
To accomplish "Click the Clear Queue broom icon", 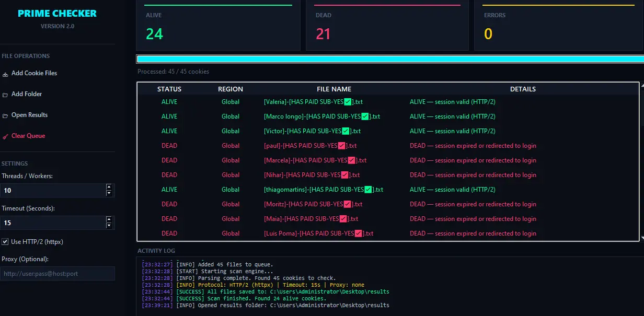I will click(5, 136).
